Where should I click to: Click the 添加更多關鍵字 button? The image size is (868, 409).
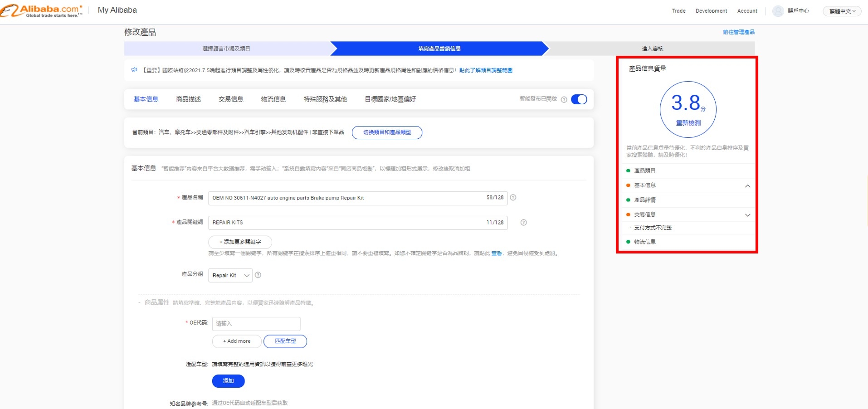(240, 242)
